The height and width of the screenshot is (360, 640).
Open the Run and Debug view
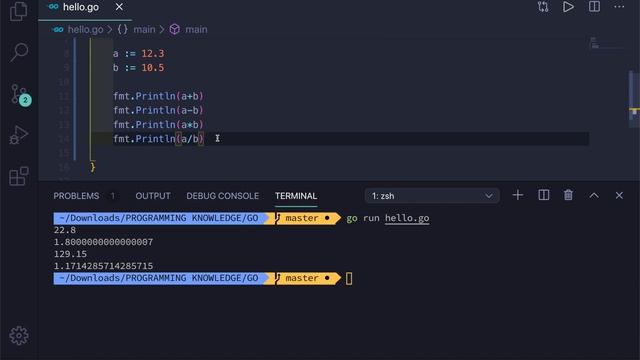19,136
